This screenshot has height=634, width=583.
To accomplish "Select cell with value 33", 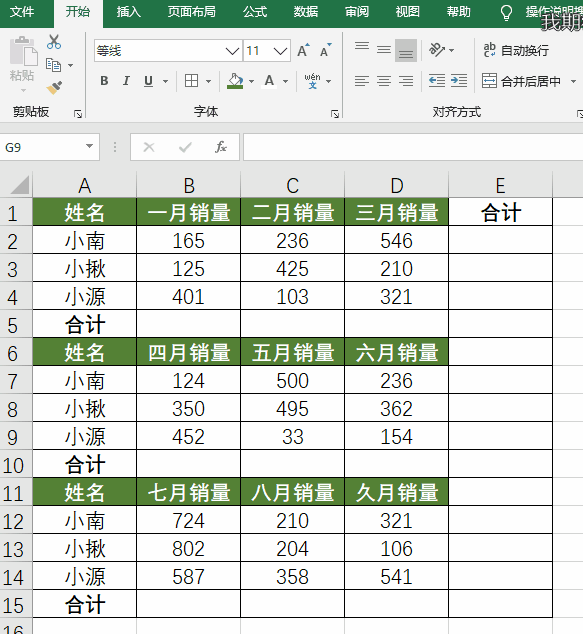I will (x=293, y=437).
